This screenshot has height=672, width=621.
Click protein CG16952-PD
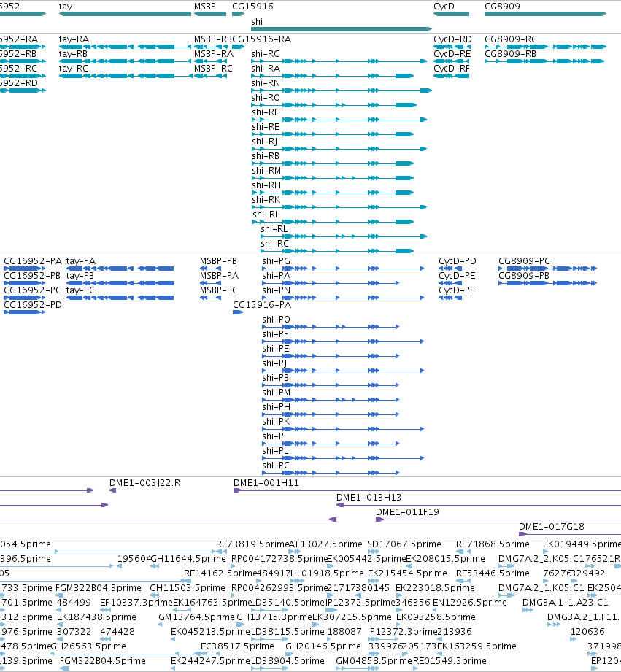33,305
